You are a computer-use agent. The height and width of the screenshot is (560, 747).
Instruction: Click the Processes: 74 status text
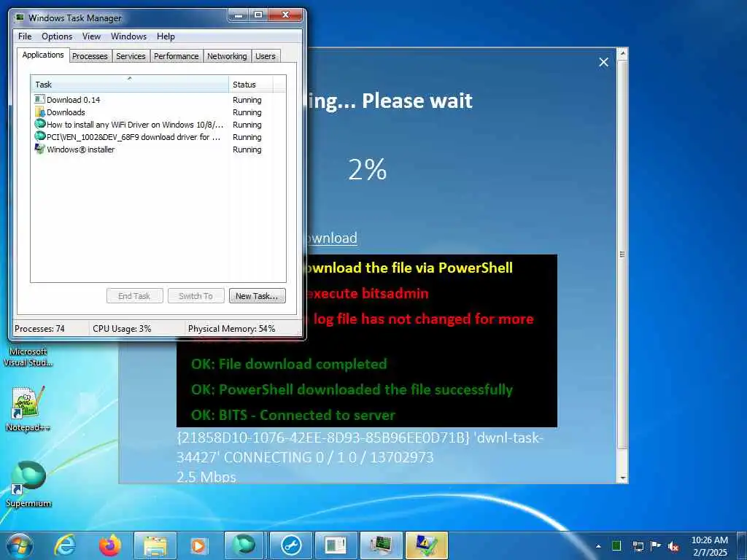point(39,329)
